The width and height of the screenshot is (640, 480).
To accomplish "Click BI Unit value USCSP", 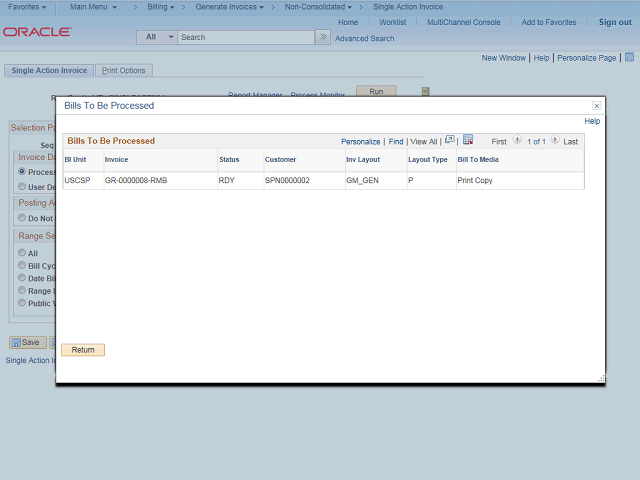I will (x=77, y=180).
